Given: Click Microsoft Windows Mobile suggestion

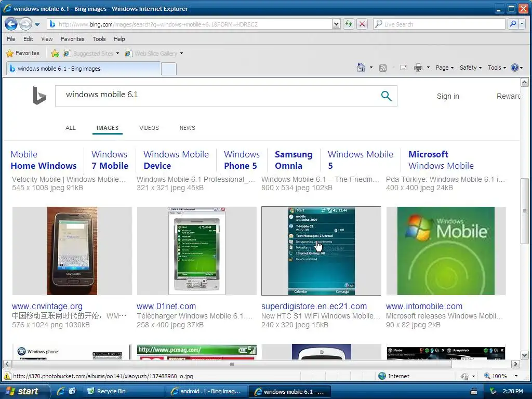Looking at the screenshot, I should (x=441, y=160).
